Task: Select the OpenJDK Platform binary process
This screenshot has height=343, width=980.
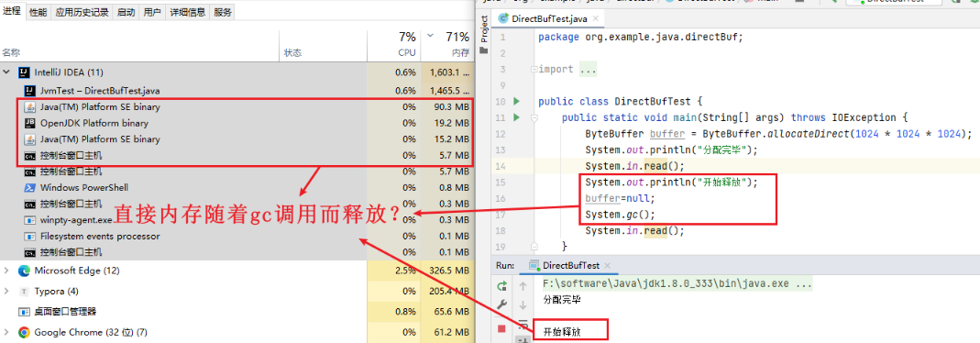Action: point(237,123)
